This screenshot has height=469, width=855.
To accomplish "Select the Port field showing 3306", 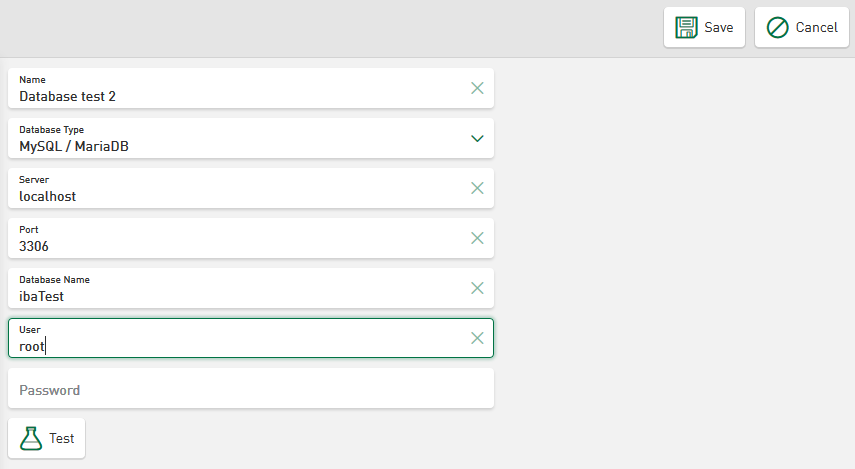I will [240, 246].
